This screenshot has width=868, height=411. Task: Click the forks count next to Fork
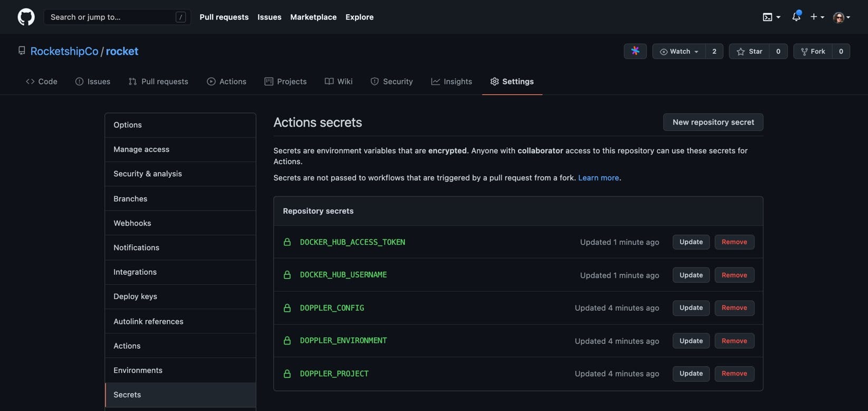[841, 51]
